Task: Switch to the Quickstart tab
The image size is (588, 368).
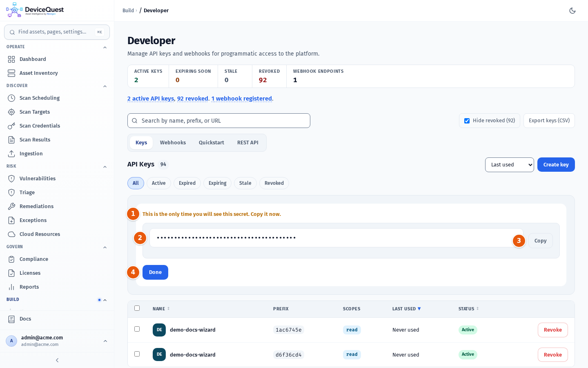Action: tap(212, 143)
